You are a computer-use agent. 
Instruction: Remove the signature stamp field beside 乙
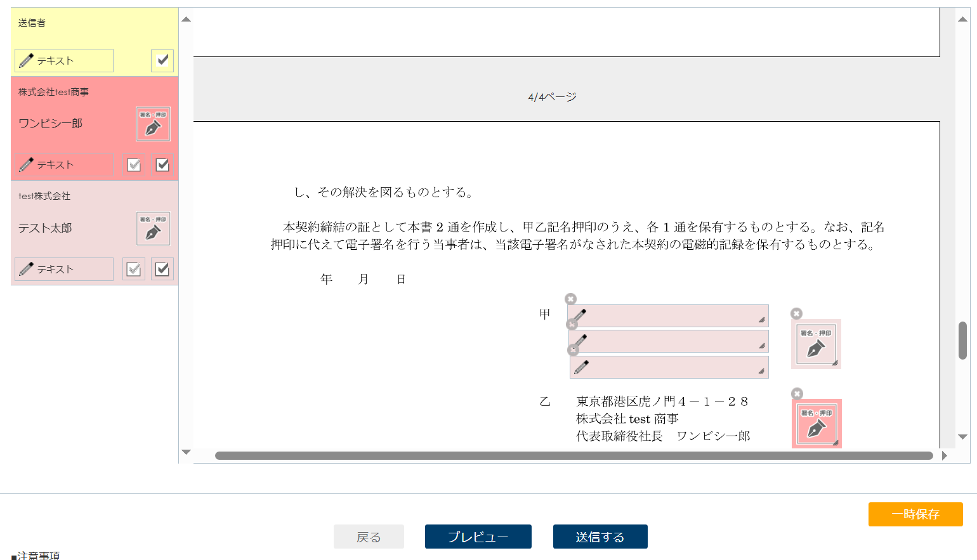pyautogui.click(x=797, y=394)
